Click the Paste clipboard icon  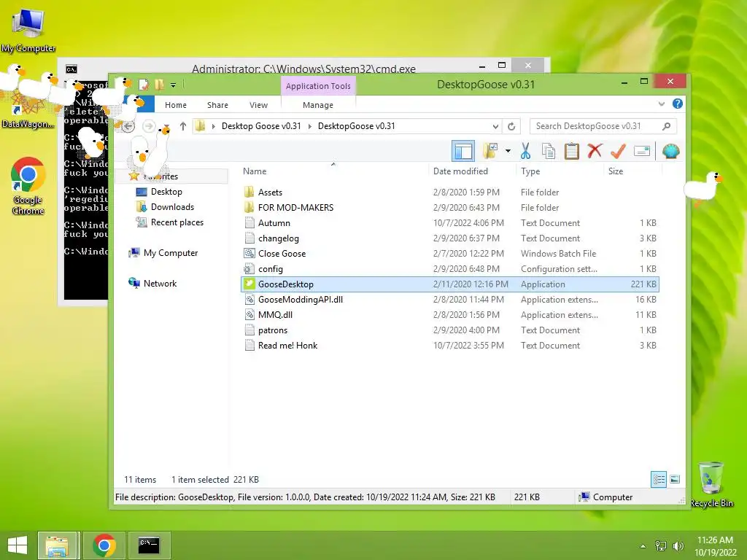(571, 152)
